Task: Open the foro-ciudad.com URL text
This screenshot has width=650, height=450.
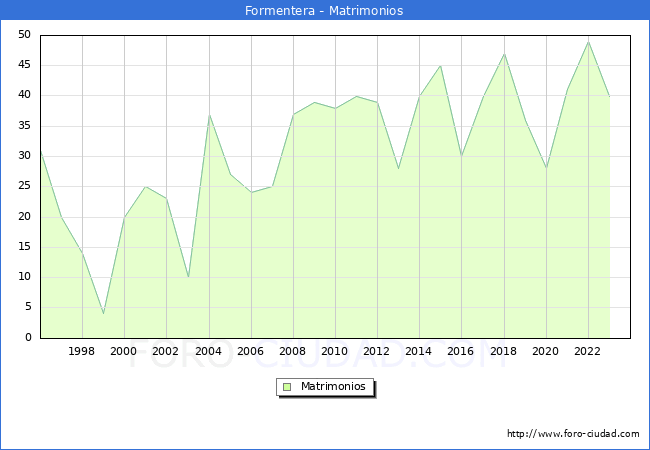Action: 573,434
